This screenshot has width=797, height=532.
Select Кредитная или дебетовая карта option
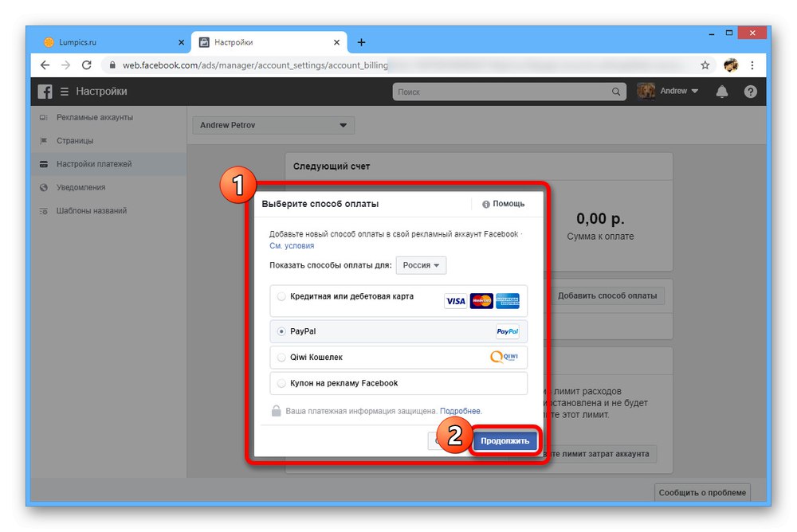[398, 301]
